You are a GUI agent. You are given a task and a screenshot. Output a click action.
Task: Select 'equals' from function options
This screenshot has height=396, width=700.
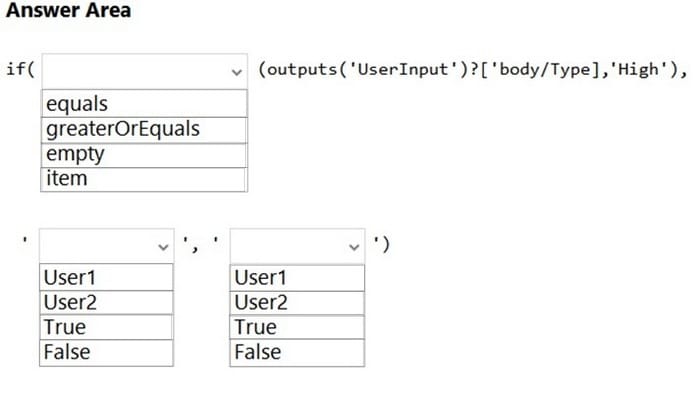click(x=144, y=104)
